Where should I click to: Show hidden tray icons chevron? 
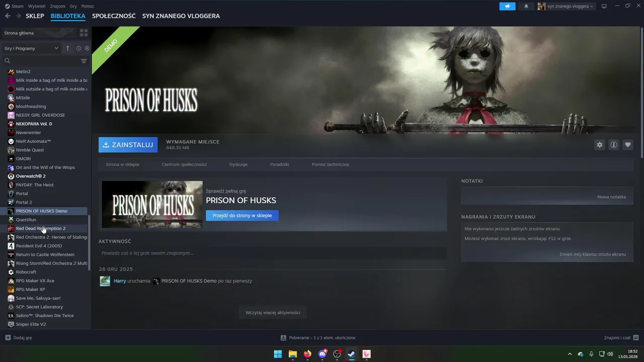click(x=570, y=354)
